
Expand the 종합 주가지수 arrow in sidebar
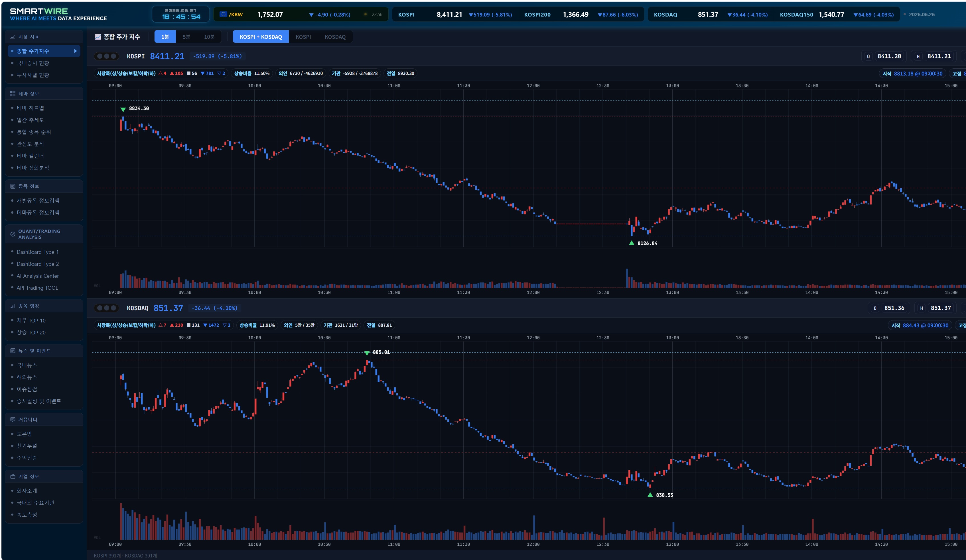76,51
